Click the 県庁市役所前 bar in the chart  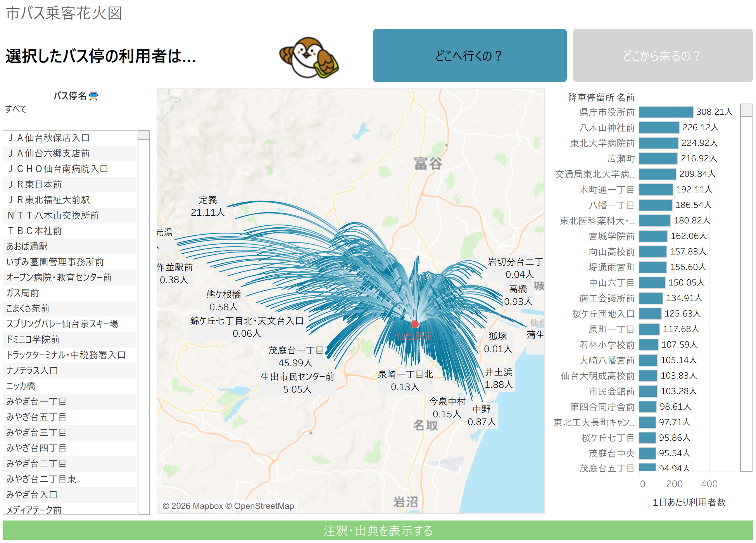point(667,112)
